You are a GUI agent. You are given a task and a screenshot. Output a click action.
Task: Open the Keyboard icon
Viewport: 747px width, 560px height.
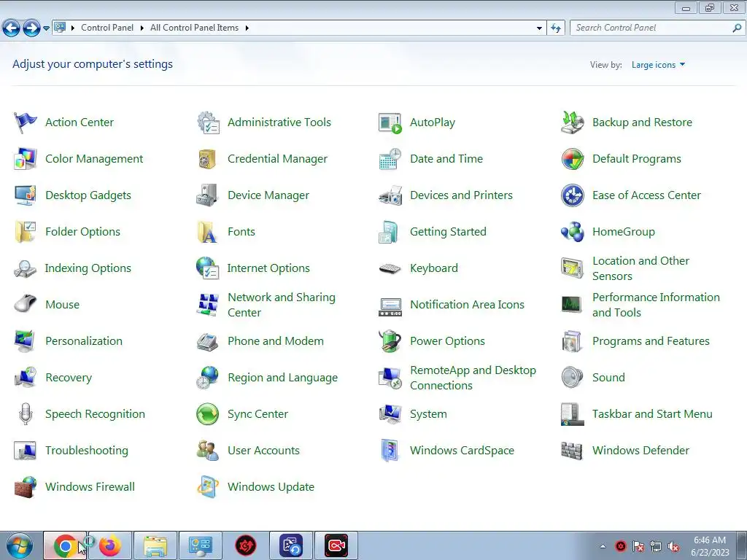click(x=390, y=268)
